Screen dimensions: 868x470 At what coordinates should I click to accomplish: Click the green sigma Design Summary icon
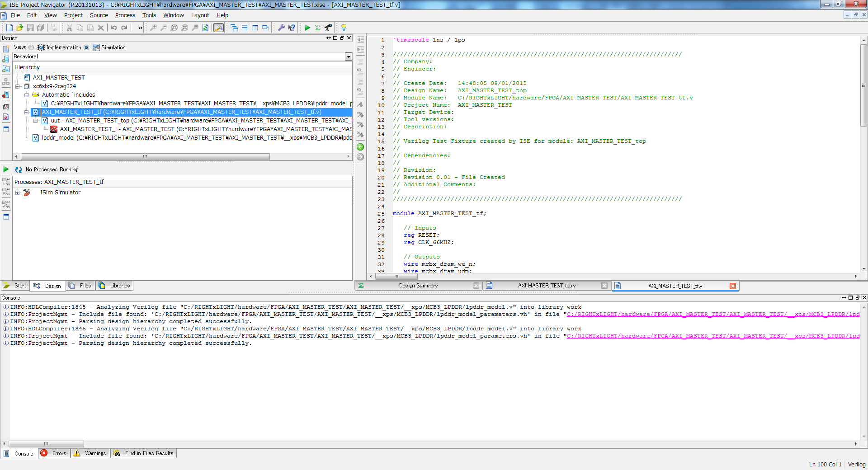[x=318, y=28]
